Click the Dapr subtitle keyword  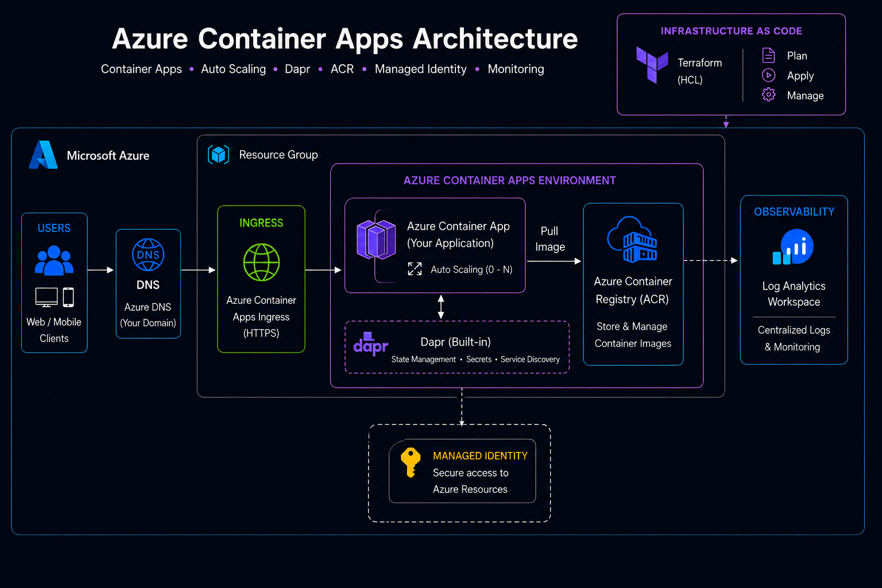tap(297, 69)
